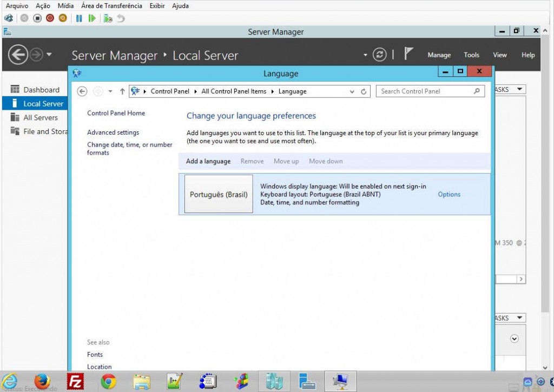Open the dropdown arrow left of the refresh icon
Image resolution: width=554 pixels, height=392 pixels.
coord(365,55)
